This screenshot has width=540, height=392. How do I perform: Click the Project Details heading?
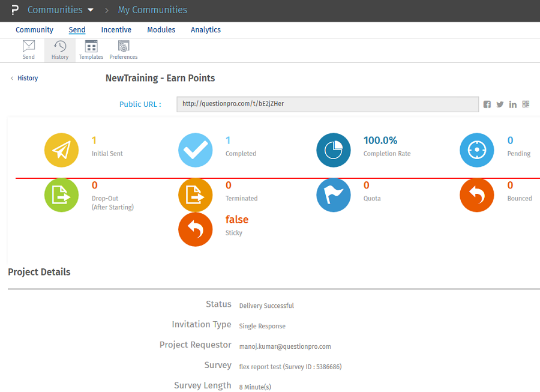click(x=39, y=272)
